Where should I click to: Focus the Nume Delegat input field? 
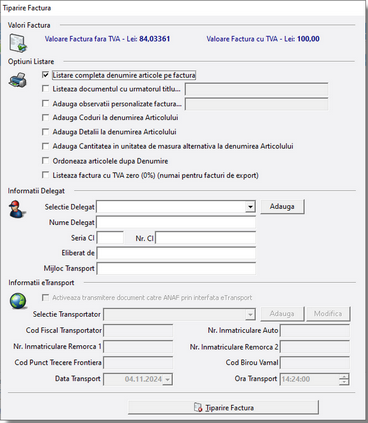coord(176,222)
